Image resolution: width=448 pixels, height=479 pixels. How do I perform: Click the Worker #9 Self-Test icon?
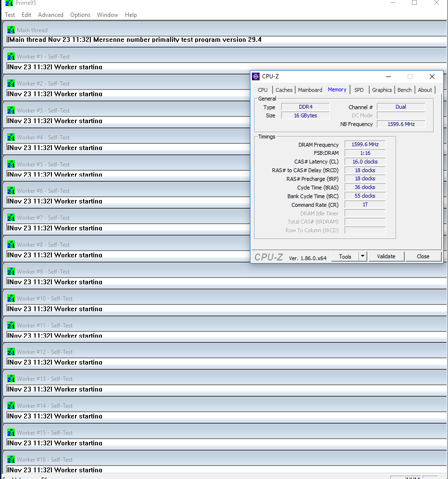(11, 271)
